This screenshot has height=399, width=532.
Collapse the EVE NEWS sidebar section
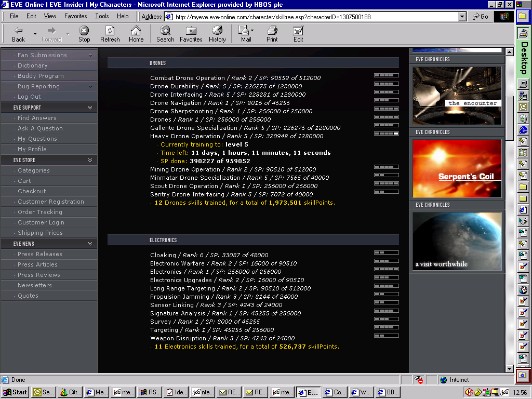pyautogui.click(x=90, y=244)
